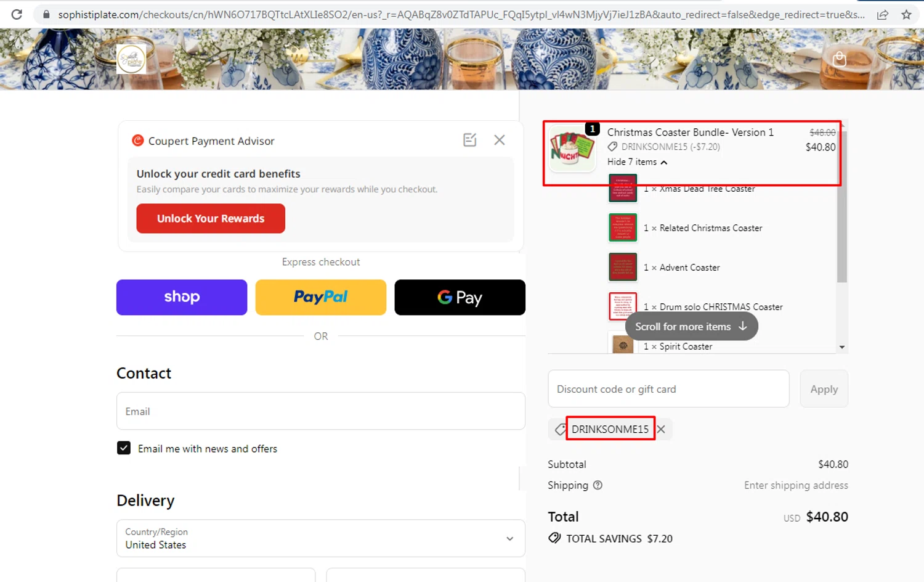This screenshot has width=924, height=582.
Task: Click the Email contact field
Action: point(321,411)
